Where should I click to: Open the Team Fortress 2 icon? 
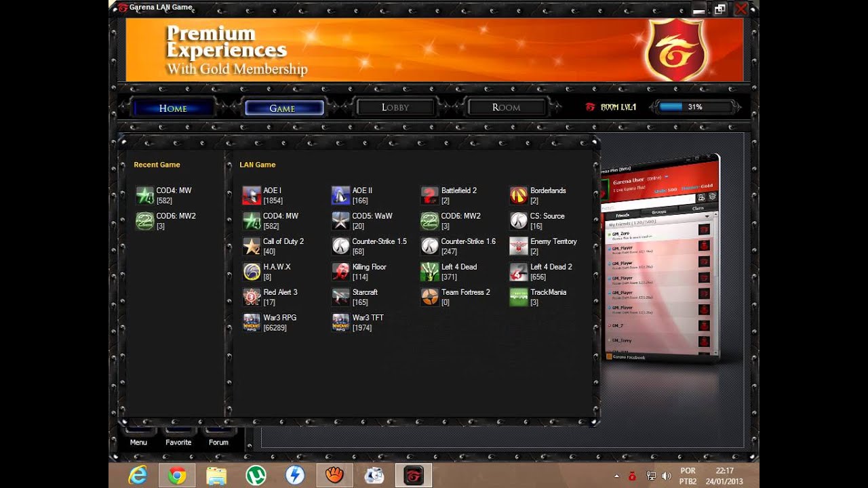[430, 298]
